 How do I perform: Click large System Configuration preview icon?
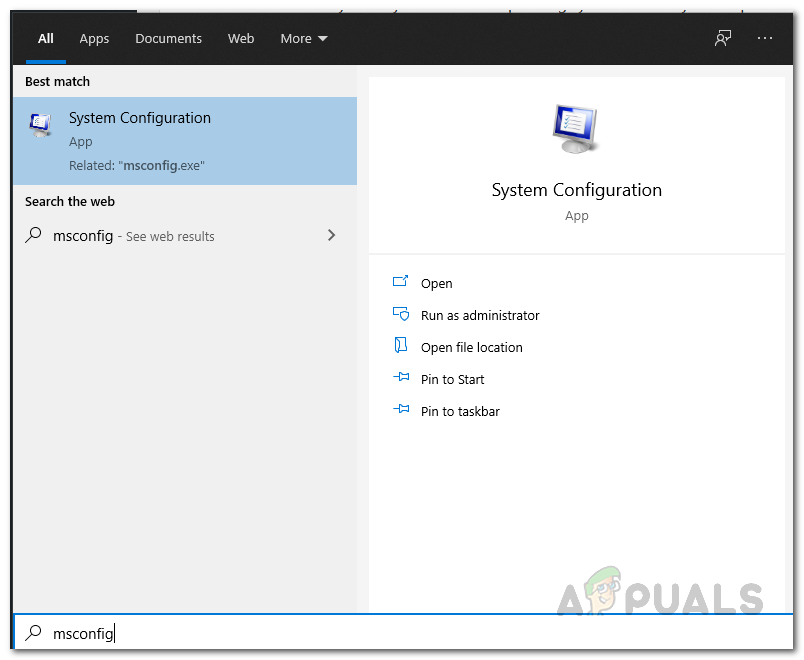(575, 128)
